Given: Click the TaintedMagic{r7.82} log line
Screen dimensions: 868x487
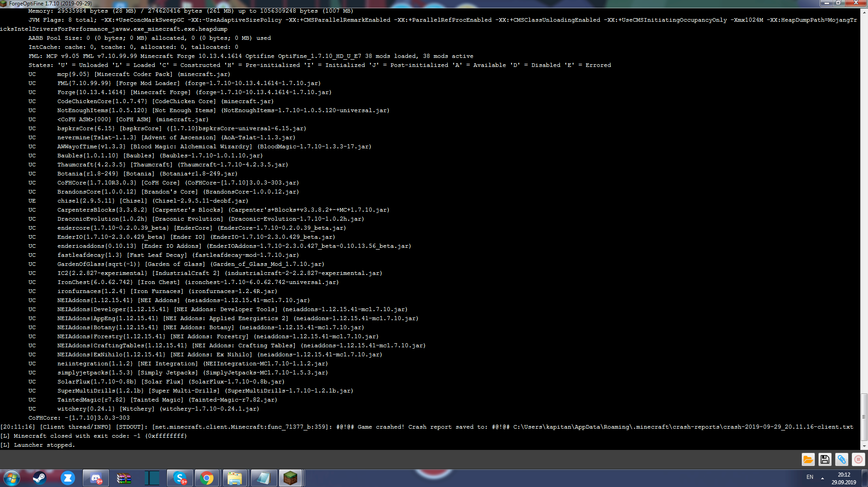Looking at the screenshot, I should pos(153,400).
